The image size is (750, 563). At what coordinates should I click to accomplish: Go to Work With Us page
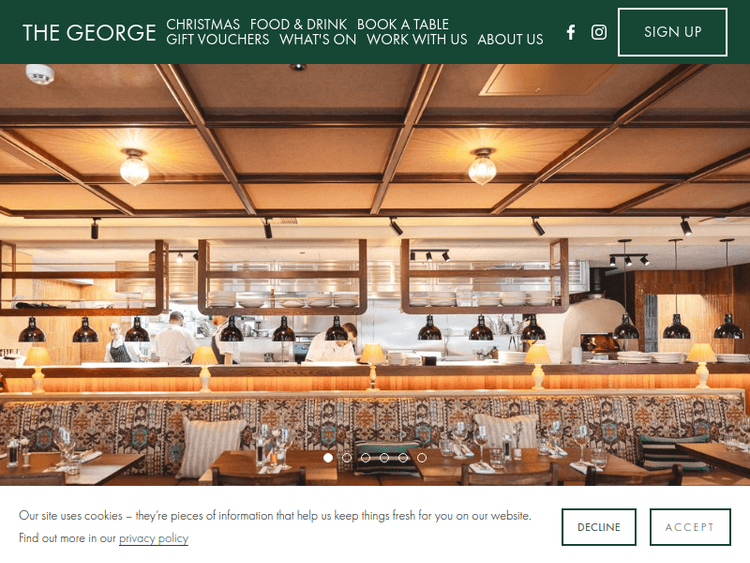[x=417, y=39]
